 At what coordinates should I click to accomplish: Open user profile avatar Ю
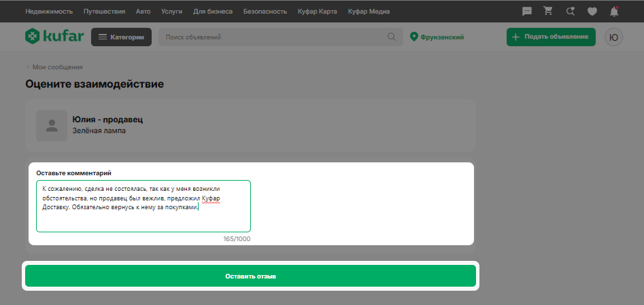pos(613,37)
